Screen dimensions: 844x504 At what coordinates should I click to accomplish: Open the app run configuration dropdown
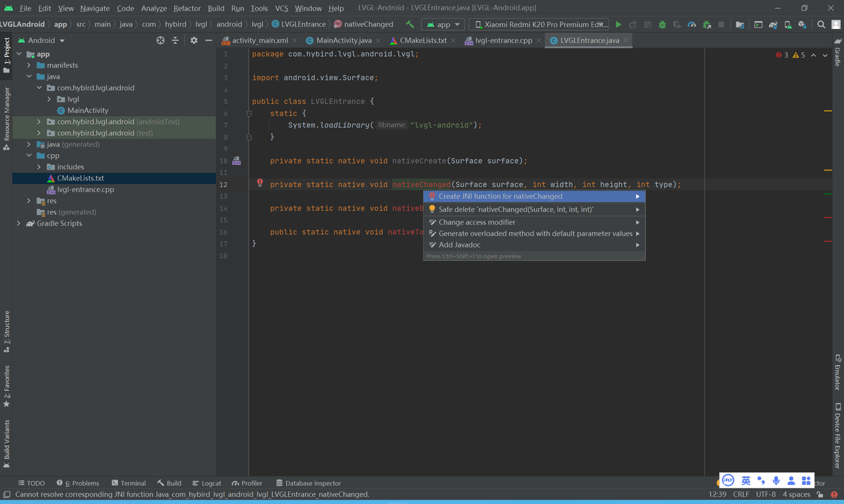click(x=444, y=24)
